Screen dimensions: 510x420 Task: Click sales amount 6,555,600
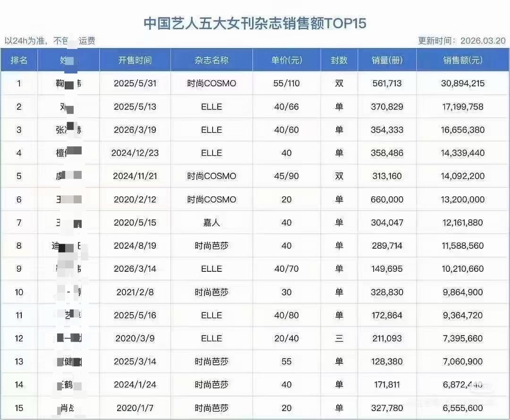tap(463, 408)
